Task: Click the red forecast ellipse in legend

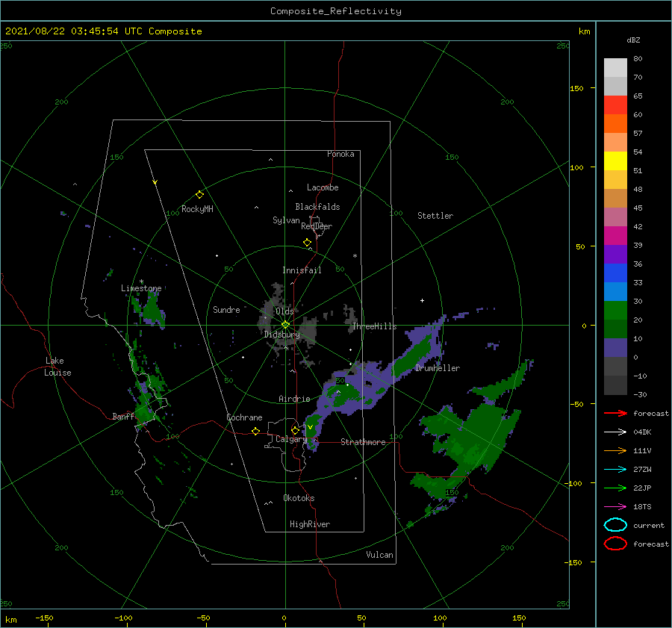Action: [615, 544]
